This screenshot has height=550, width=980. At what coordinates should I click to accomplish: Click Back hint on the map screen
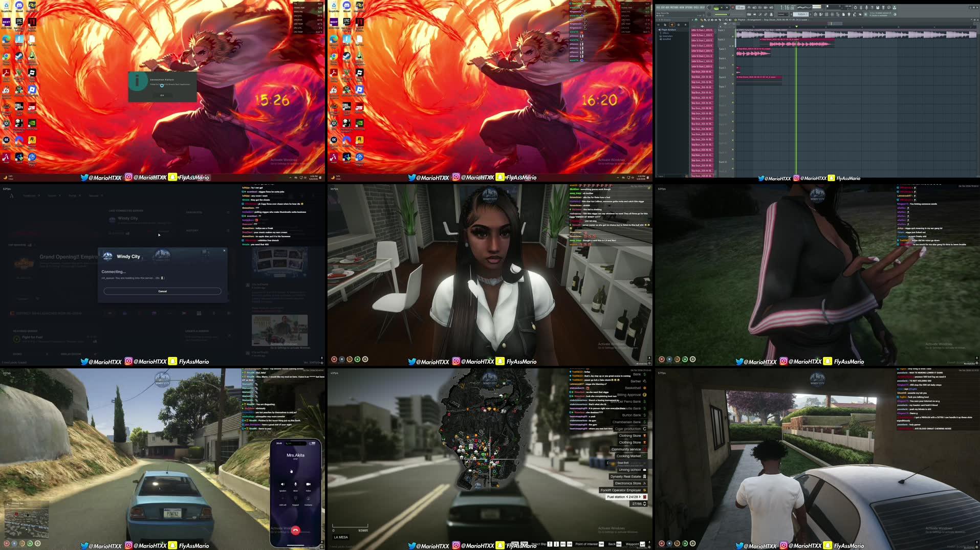tap(615, 544)
